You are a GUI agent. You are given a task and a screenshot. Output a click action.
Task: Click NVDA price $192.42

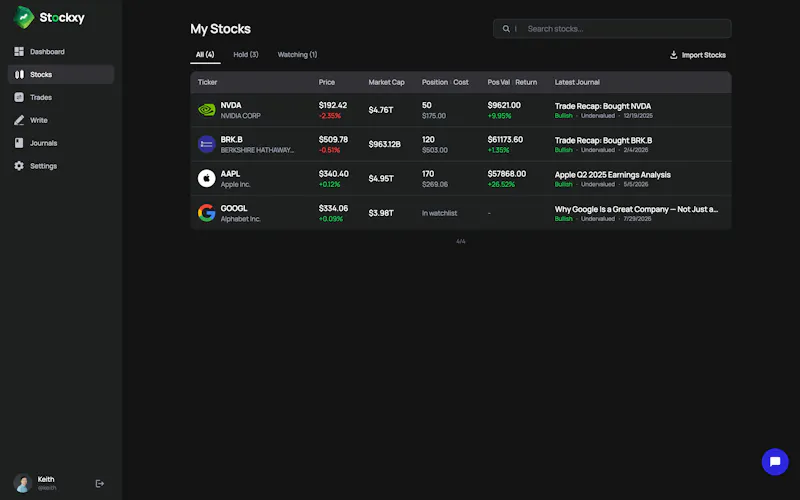(333, 105)
